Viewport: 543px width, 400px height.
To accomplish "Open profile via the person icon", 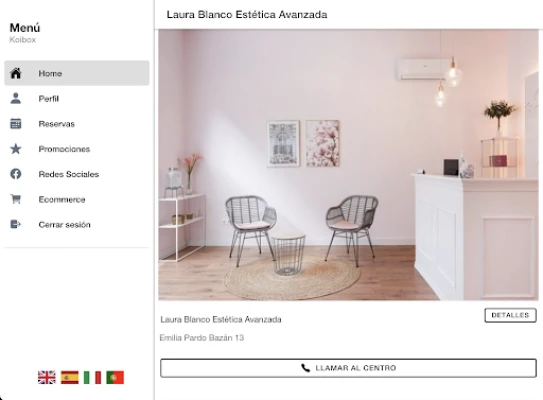I will click(x=16, y=98).
